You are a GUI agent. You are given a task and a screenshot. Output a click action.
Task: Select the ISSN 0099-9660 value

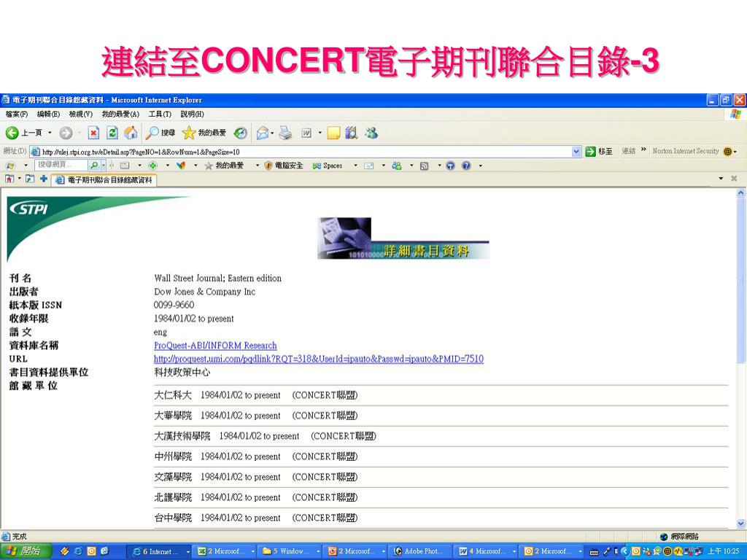(x=174, y=305)
